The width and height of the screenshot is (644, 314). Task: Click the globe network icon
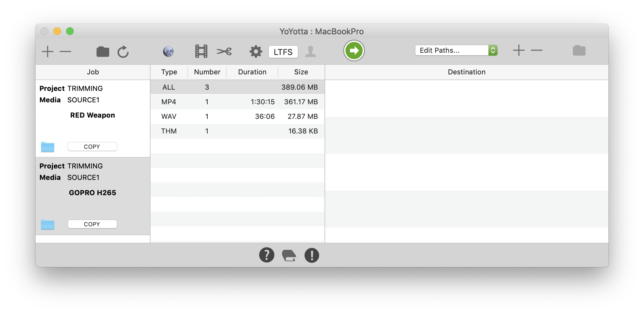click(x=168, y=51)
